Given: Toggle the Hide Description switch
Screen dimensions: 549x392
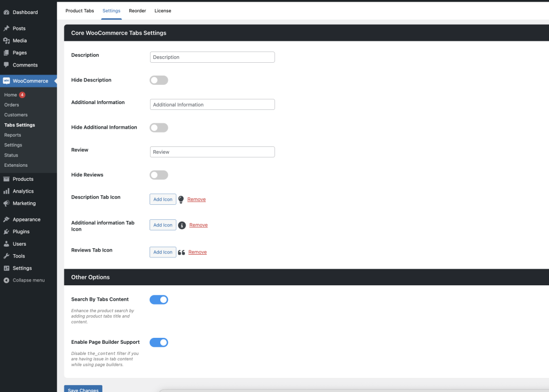Looking at the screenshot, I should tap(159, 79).
